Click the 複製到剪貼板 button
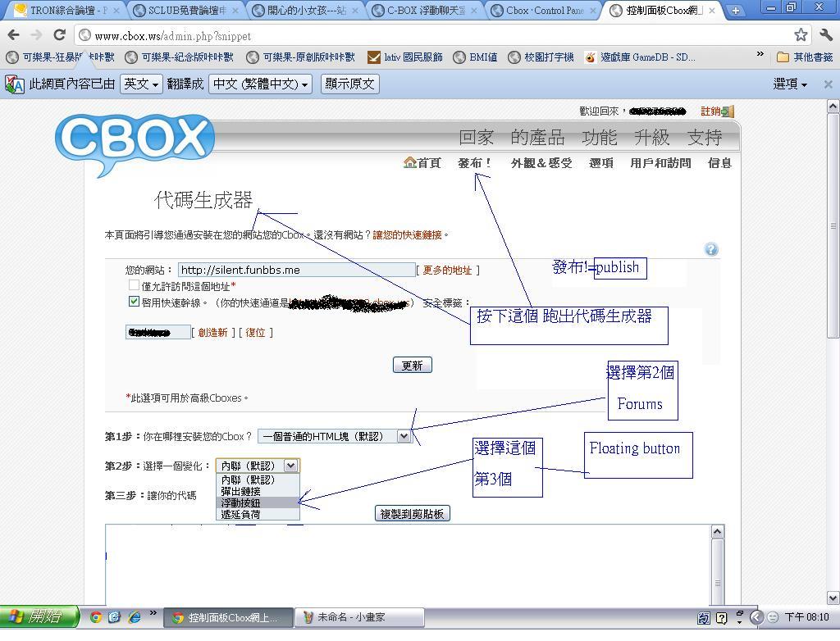 coord(413,514)
